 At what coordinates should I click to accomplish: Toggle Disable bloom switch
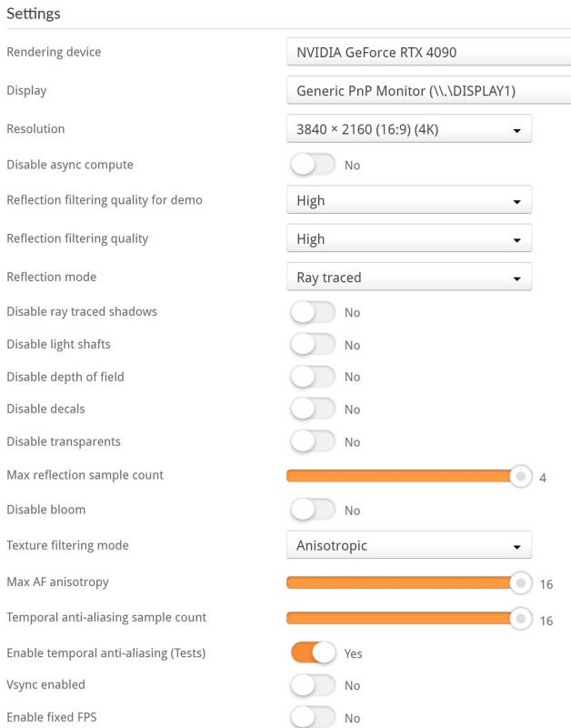click(x=312, y=510)
